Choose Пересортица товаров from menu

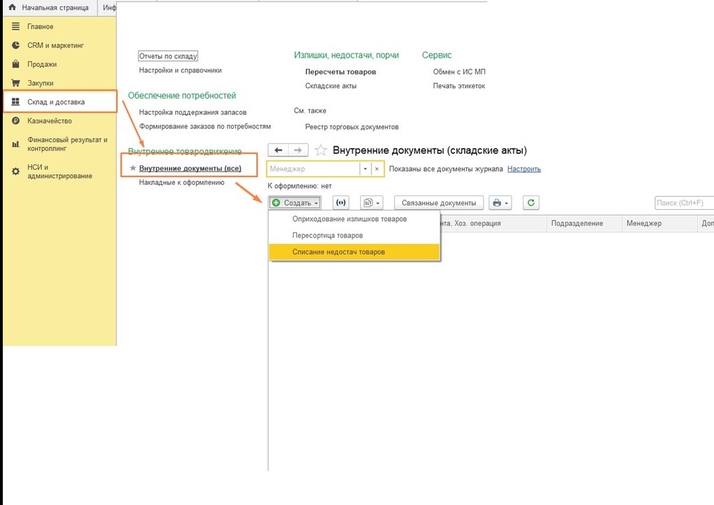click(x=327, y=235)
